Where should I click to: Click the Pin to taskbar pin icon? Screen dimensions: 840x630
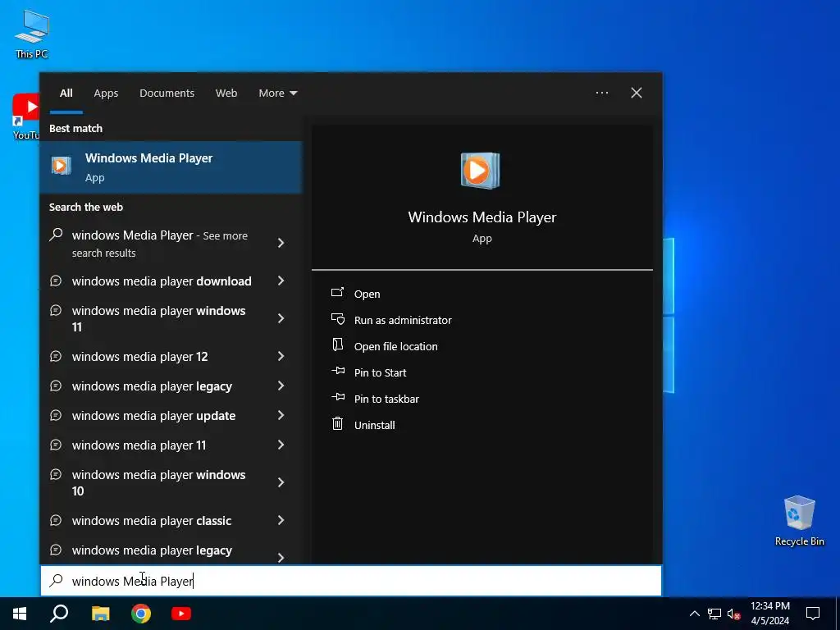coord(338,397)
